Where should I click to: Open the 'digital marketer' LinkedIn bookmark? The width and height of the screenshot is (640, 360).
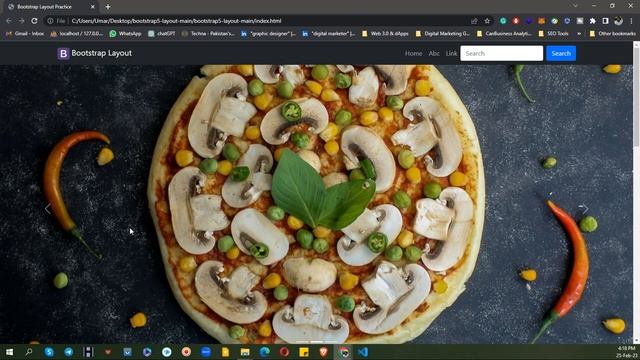(329, 33)
